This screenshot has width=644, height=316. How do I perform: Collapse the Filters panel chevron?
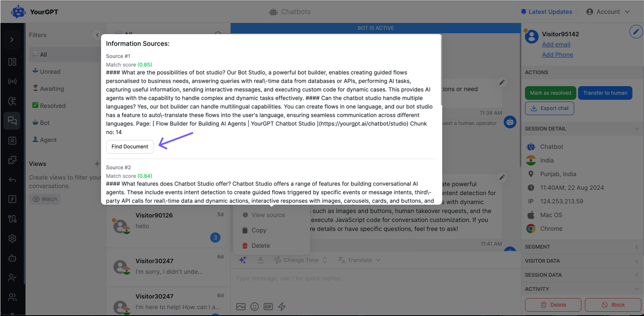[x=97, y=35]
